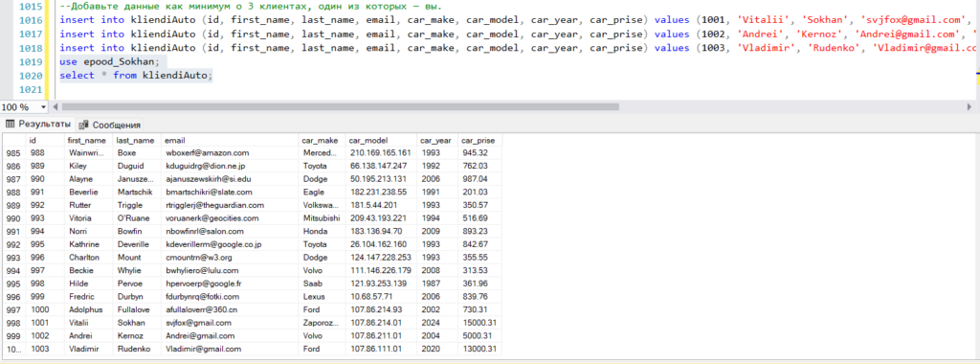Click the 'select * from kliendiAuto;' statement

click(x=136, y=75)
